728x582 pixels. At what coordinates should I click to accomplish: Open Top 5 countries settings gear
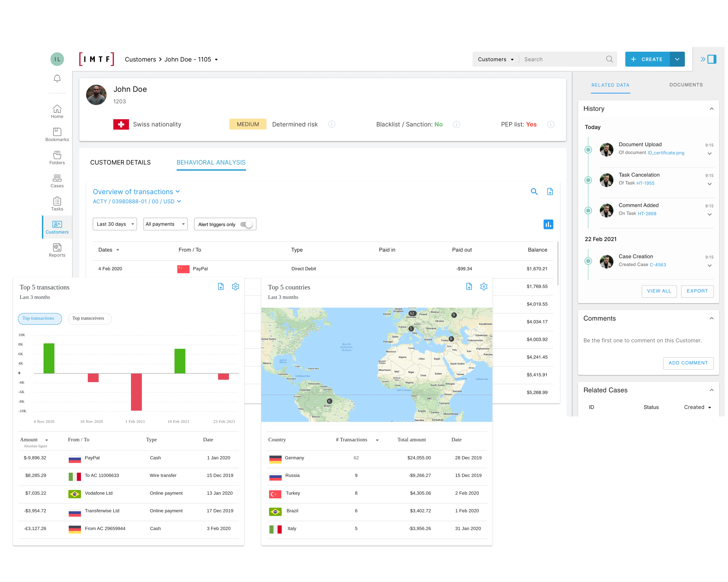[x=484, y=286]
